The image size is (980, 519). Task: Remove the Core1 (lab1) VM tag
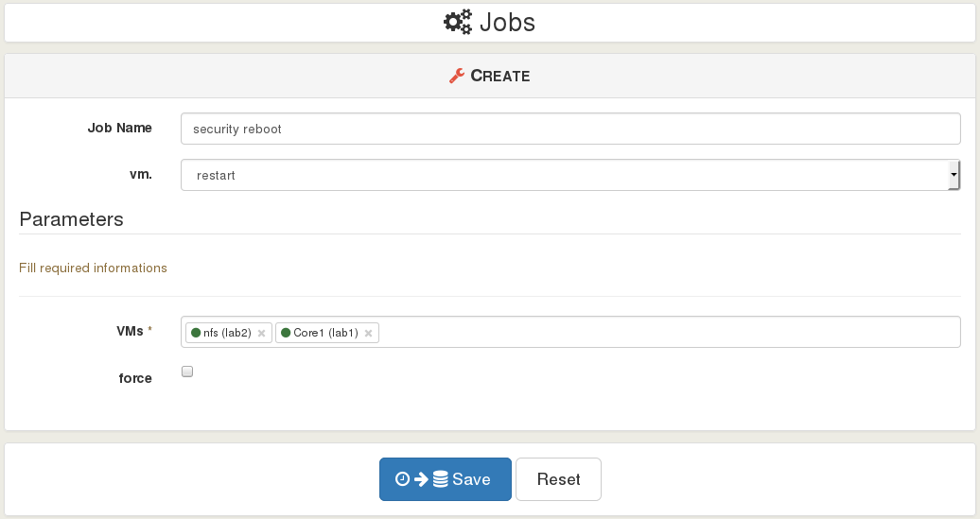(x=368, y=334)
